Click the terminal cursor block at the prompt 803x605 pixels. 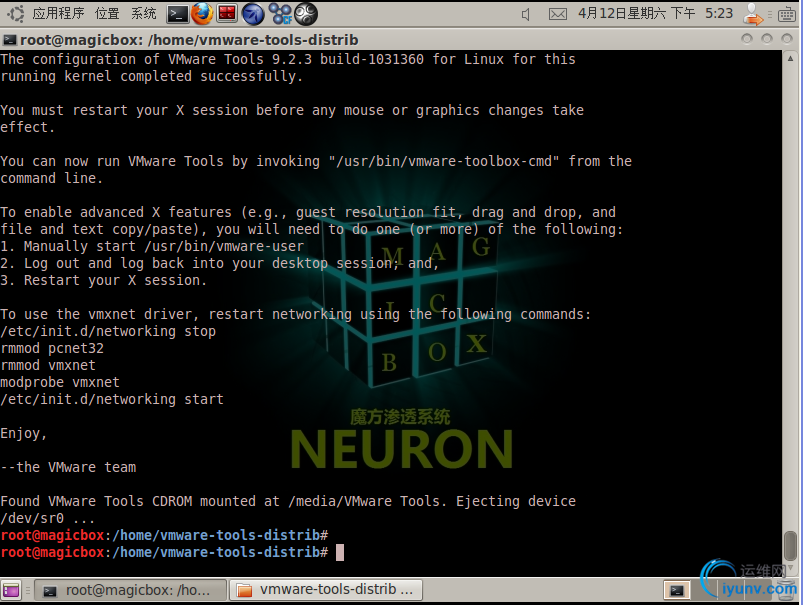click(x=340, y=552)
